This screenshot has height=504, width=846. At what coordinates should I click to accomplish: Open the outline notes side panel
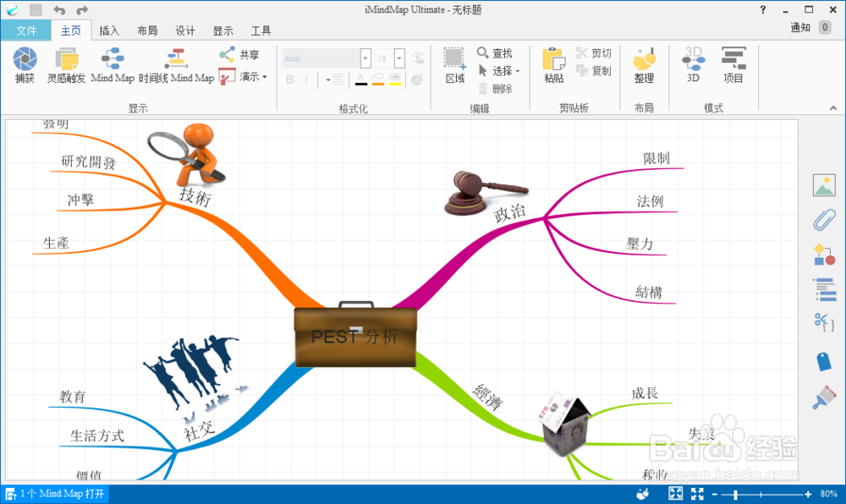pos(824,289)
